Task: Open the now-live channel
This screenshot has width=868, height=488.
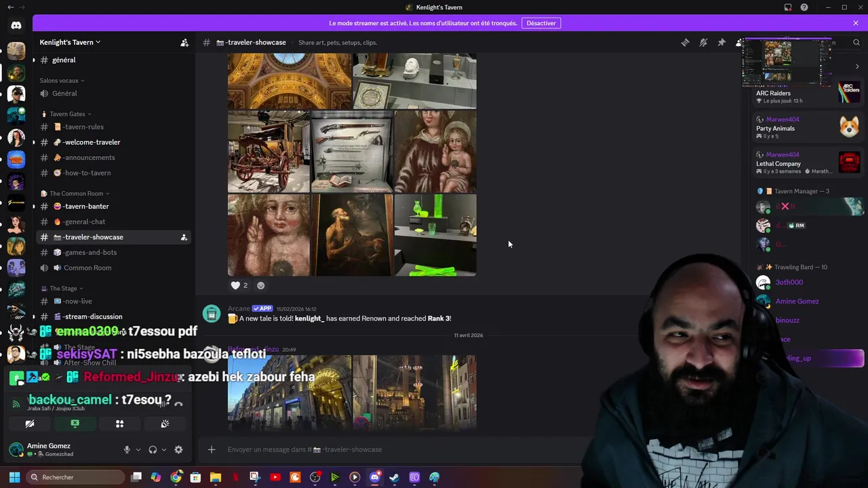Action: [x=113, y=301]
